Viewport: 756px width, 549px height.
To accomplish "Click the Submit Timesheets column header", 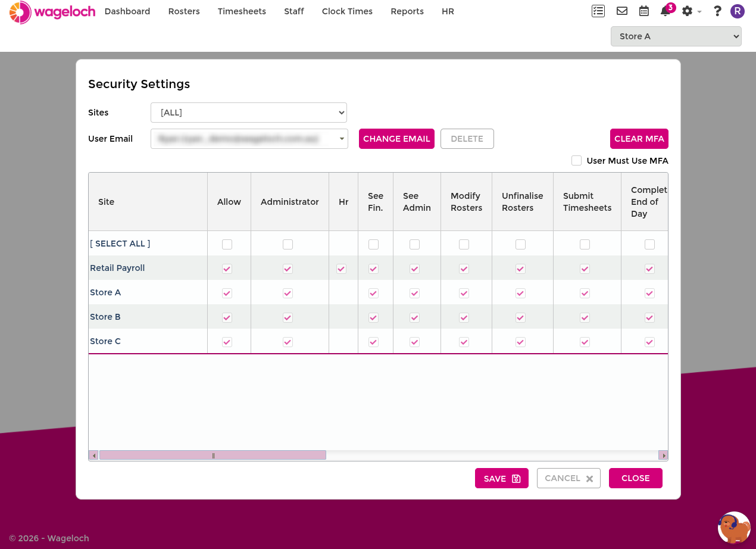I will (x=588, y=202).
